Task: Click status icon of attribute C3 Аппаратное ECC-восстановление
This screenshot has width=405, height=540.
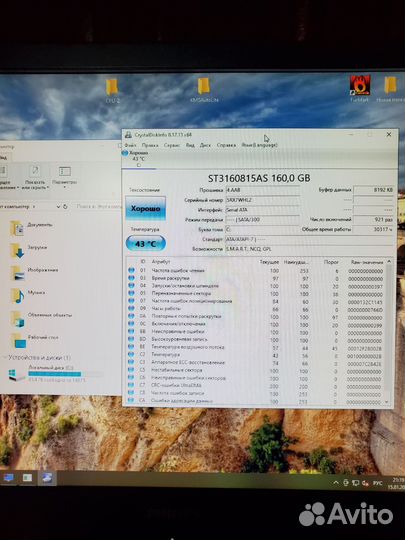Action: click(x=131, y=362)
